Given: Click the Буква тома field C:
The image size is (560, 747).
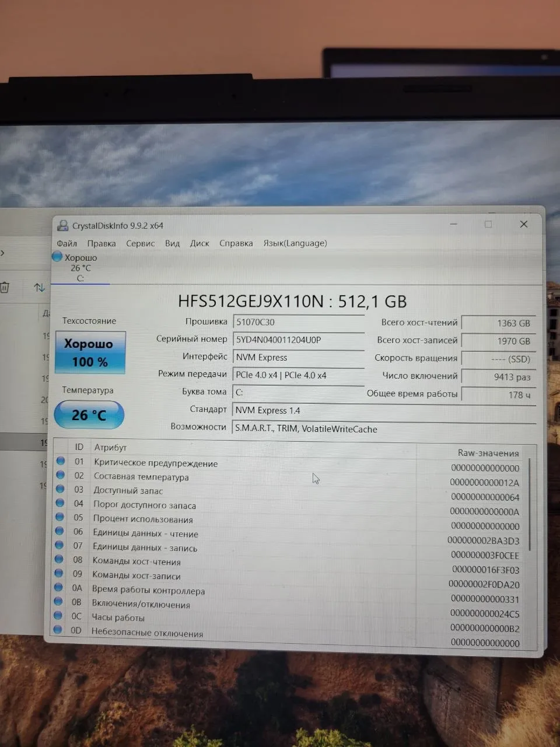Looking at the screenshot, I should 299,392.
